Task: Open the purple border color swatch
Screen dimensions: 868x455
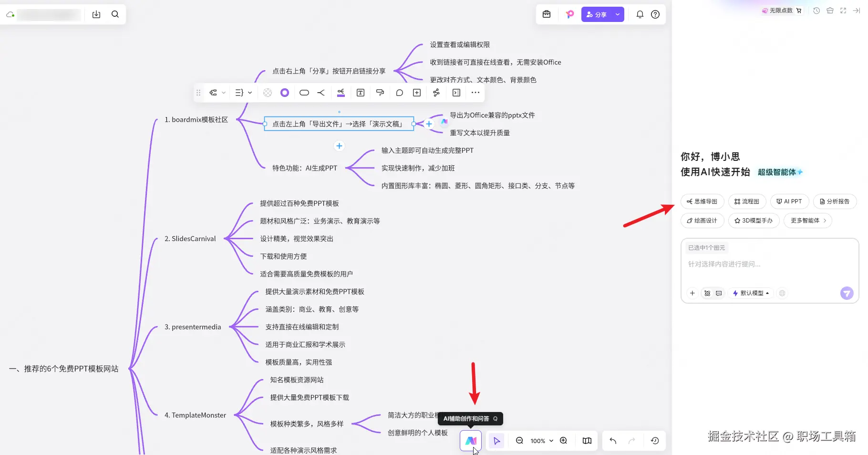Action: pos(285,93)
